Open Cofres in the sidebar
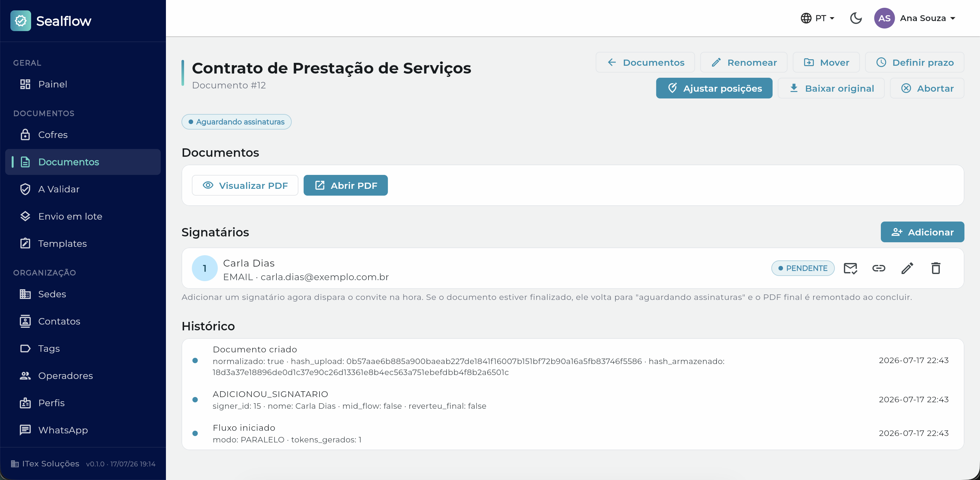This screenshot has height=480, width=980. coord(83,135)
